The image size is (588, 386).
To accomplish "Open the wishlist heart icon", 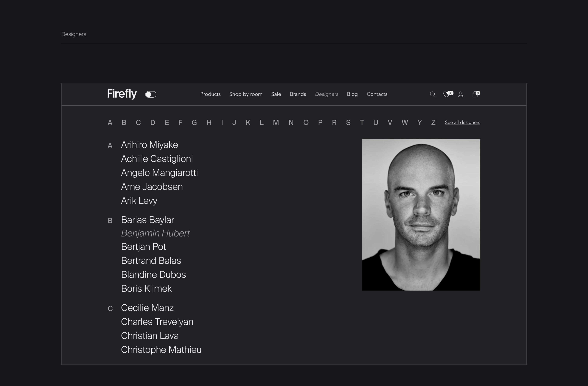I will [446, 94].
